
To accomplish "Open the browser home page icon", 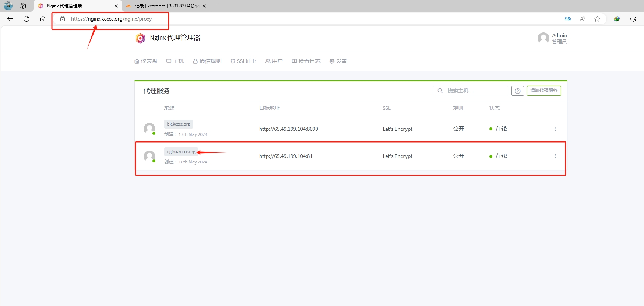I will [43, 19].
